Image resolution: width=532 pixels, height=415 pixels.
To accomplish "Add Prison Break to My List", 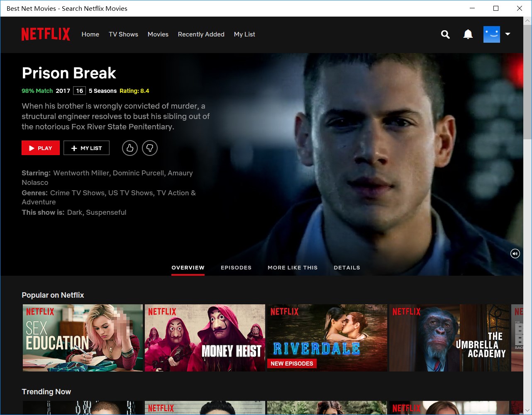I will click(x=86, y=148).
